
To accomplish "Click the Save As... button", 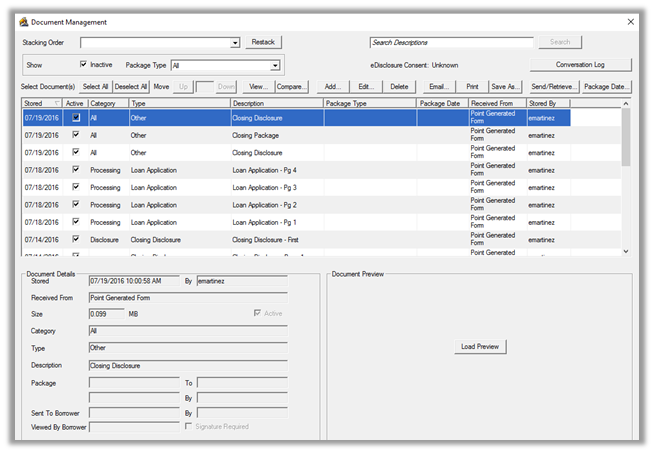I will (505, 87).
